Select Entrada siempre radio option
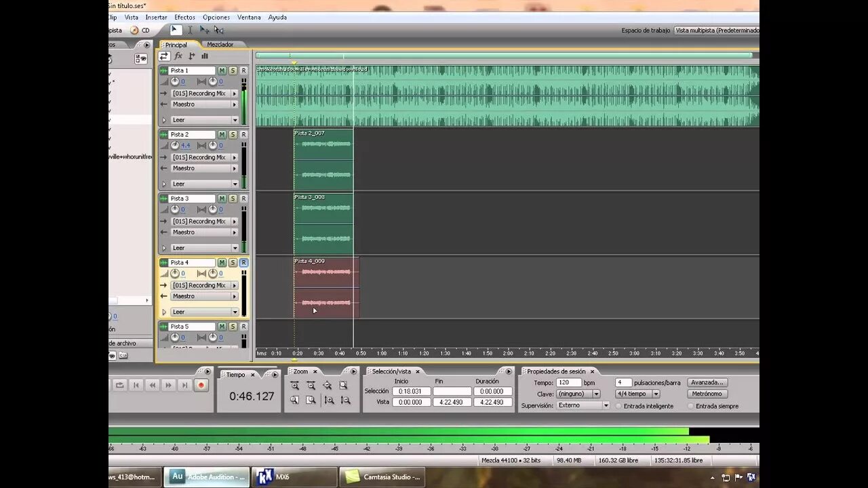This screenshot has height=488, width=868. [x=690, y=406]
